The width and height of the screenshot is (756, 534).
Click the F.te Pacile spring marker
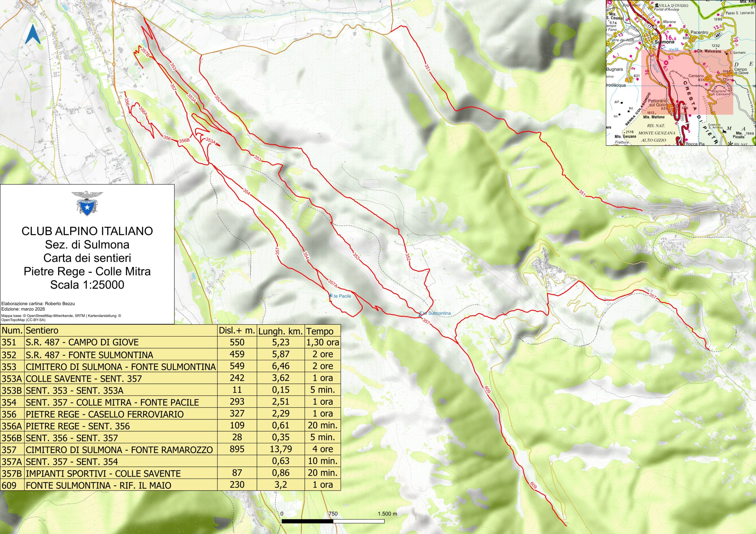[330, 296]
